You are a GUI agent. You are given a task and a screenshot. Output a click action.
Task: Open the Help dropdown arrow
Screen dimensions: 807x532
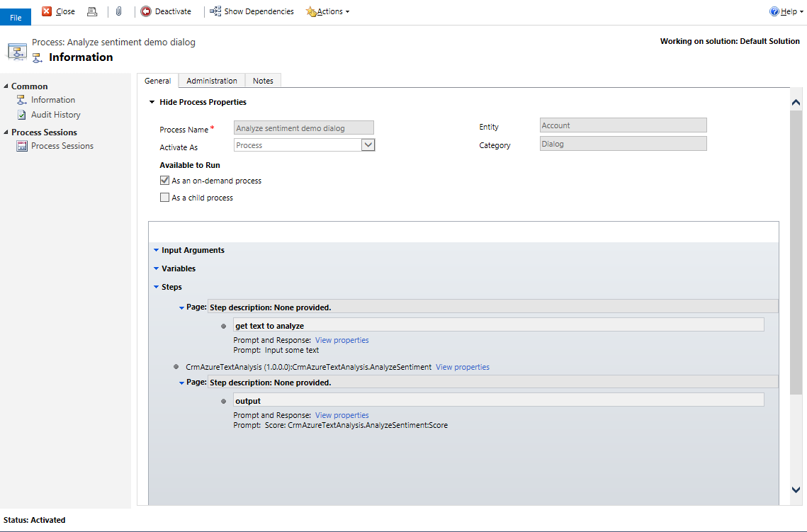(801, 12)
